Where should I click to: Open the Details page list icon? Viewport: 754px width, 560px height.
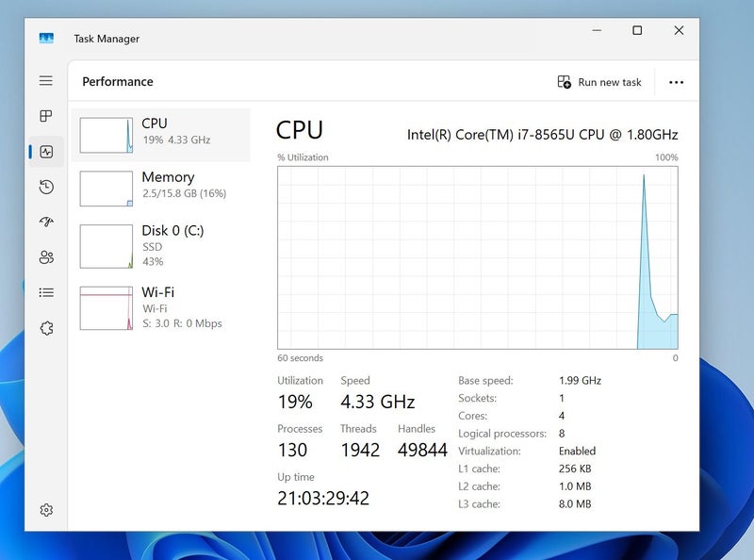[x=46, y=292]
